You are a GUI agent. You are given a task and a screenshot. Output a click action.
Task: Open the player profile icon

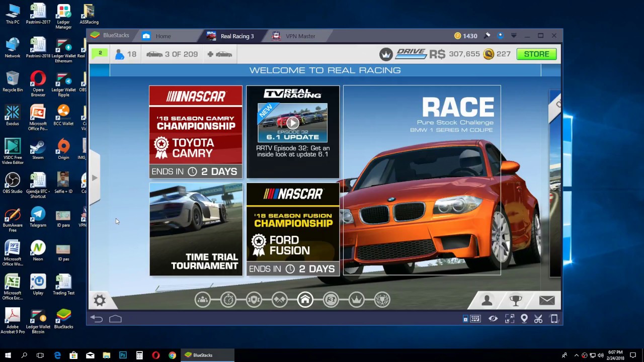[487, 300]
